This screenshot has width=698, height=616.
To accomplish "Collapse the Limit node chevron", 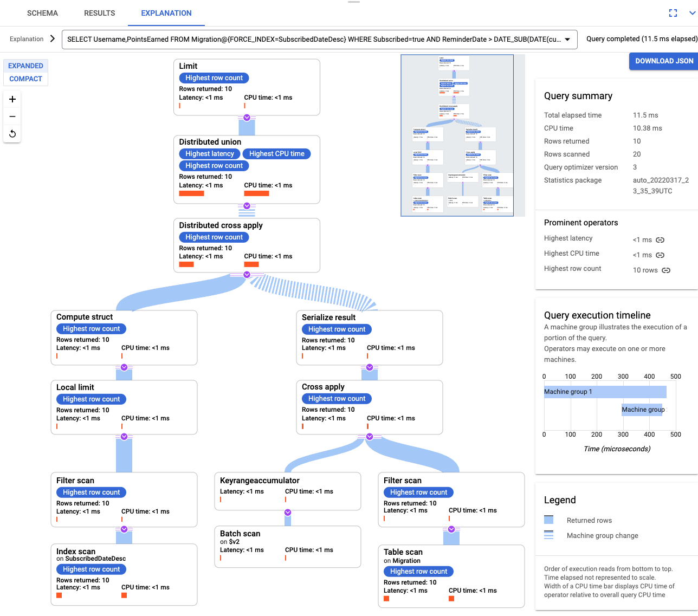I will point(247,117).
